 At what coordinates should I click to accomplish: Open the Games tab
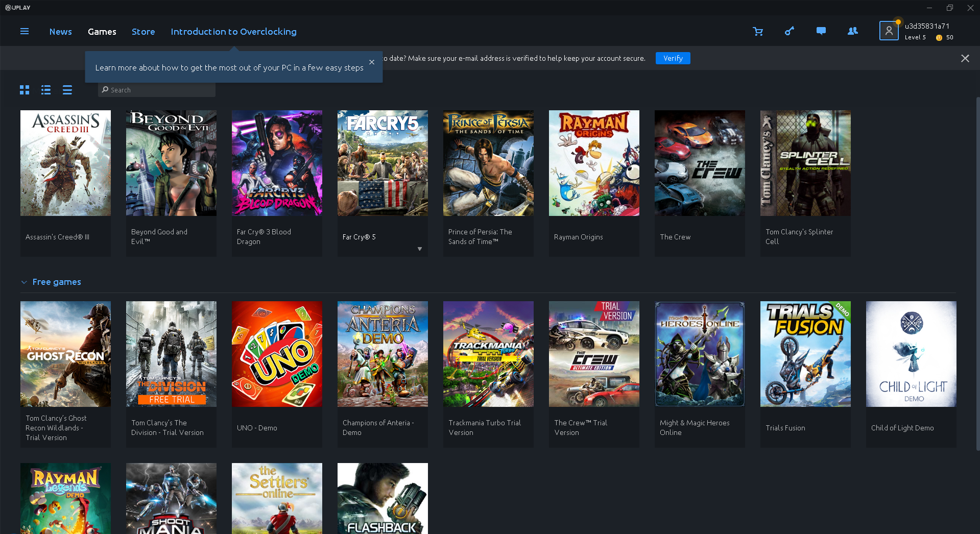click(x=102, y=32)
